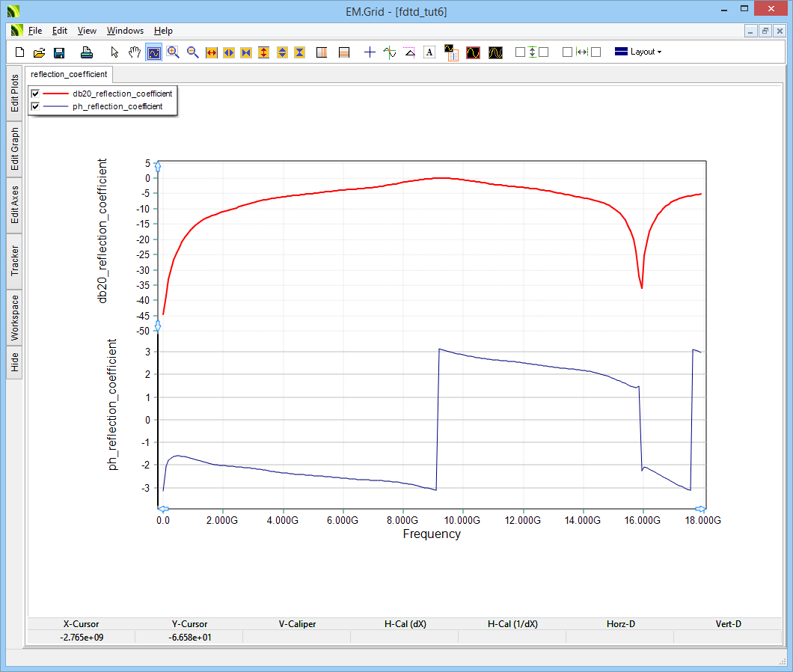The width and height of the screenshot is (793, 672).
Task: Open the Windows menu
Action: click(125, 31)
